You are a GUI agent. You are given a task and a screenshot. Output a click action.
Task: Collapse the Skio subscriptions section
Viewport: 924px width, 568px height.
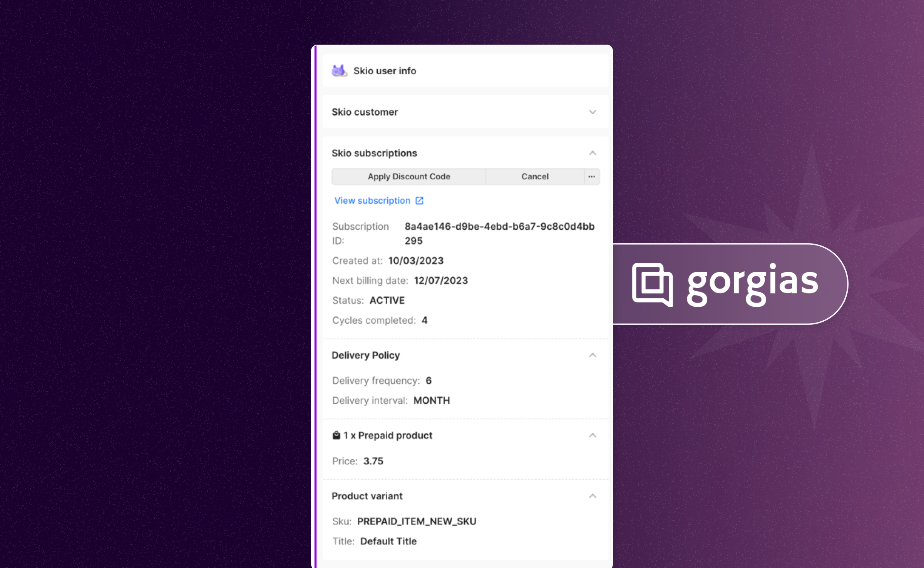[x=593, y=153]
